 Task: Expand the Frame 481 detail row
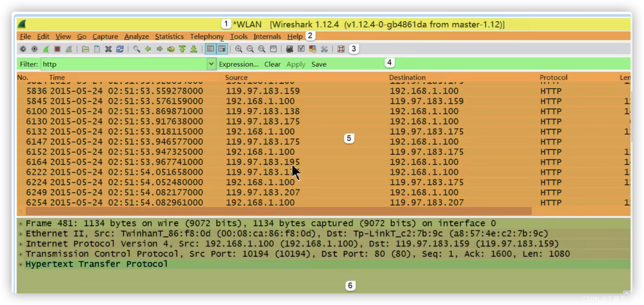(x=21, y=224)
